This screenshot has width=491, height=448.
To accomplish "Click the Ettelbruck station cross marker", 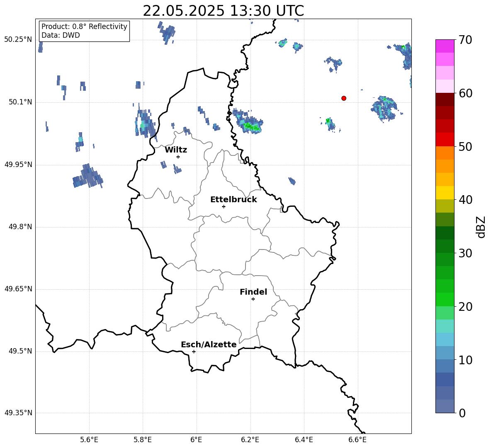I will tap(224, 206).
